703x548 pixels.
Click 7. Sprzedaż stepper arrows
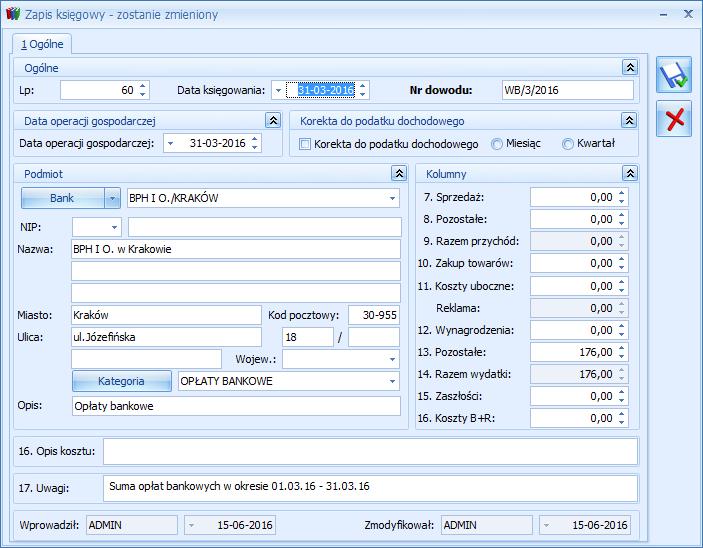(x=621, y=197)
